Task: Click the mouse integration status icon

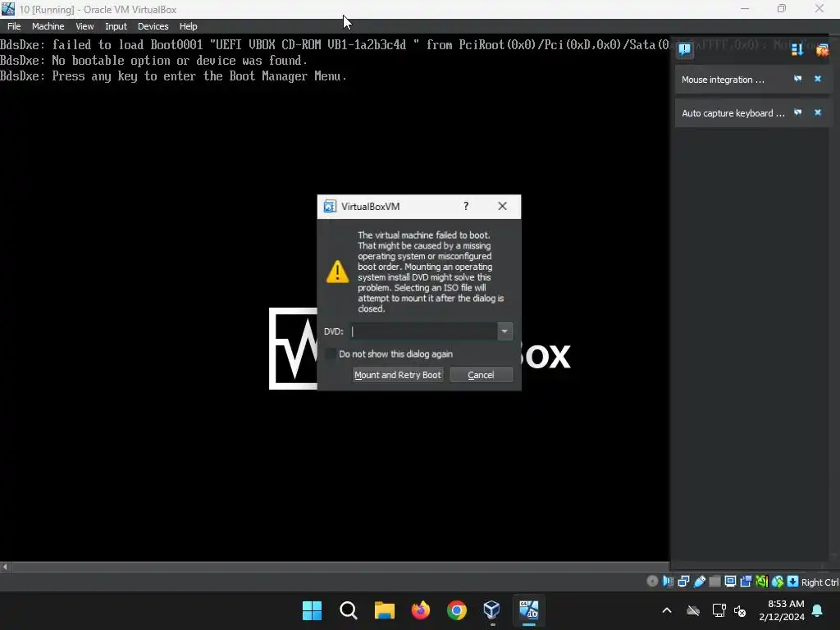Action: [x=778, y=582]
